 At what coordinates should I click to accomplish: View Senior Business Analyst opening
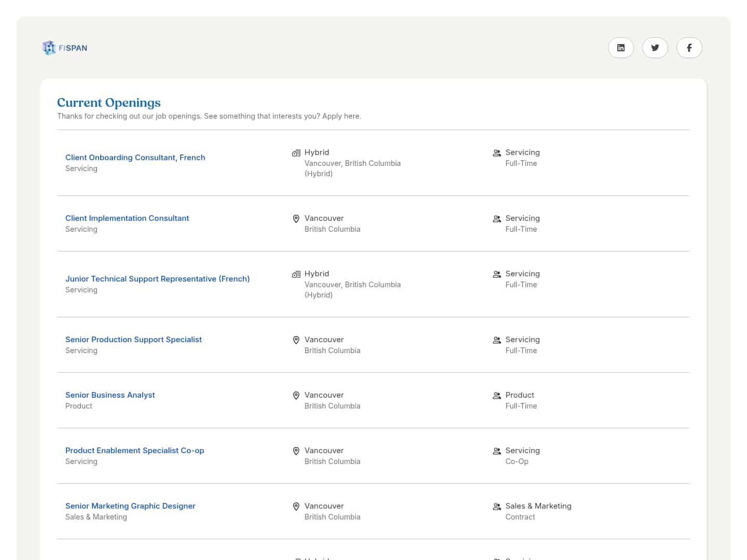[x=110, y=395]
